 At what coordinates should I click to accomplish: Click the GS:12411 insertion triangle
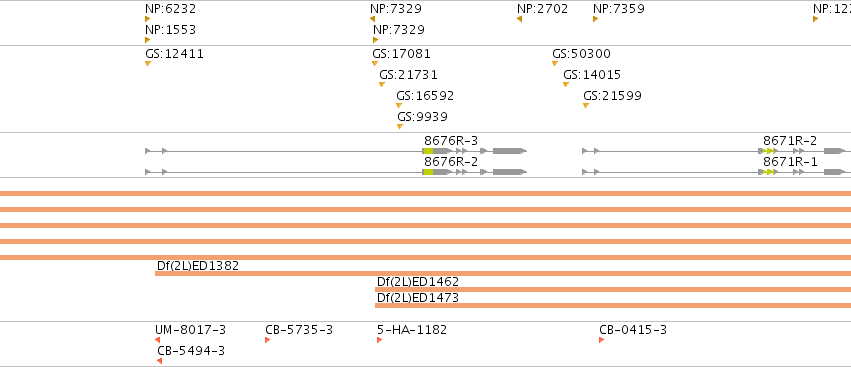click(x=148, y=64)
